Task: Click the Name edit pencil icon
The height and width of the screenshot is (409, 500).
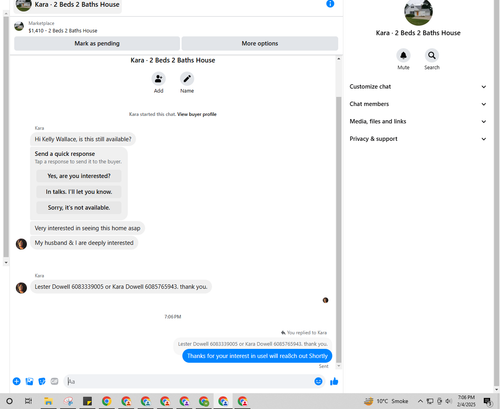Action: coord(187,79)
